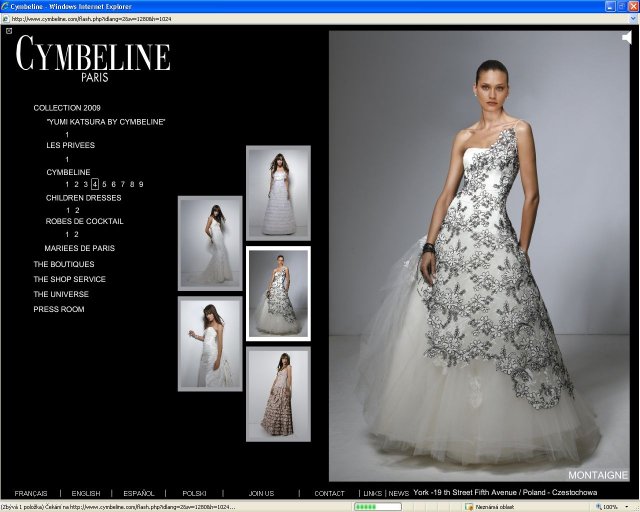Click the Cymbeline Paris logo

coord(92,58)
